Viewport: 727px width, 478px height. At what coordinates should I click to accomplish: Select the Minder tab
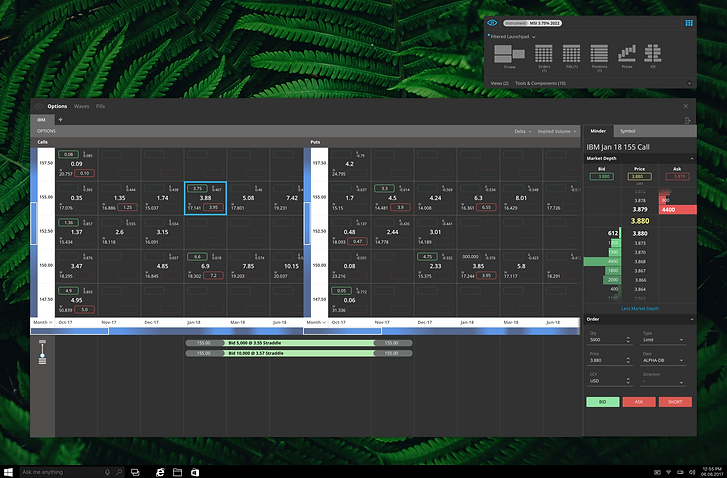(x=598, y=131)
